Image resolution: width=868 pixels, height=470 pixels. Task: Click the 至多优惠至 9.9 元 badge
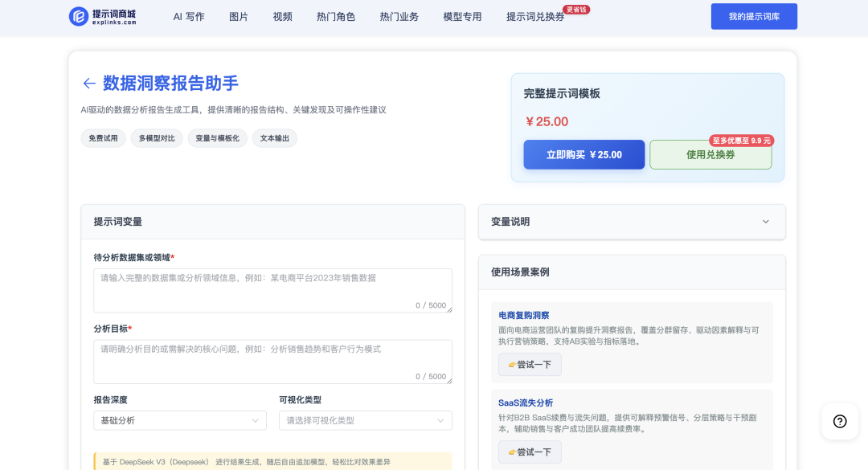coord(740,141)
